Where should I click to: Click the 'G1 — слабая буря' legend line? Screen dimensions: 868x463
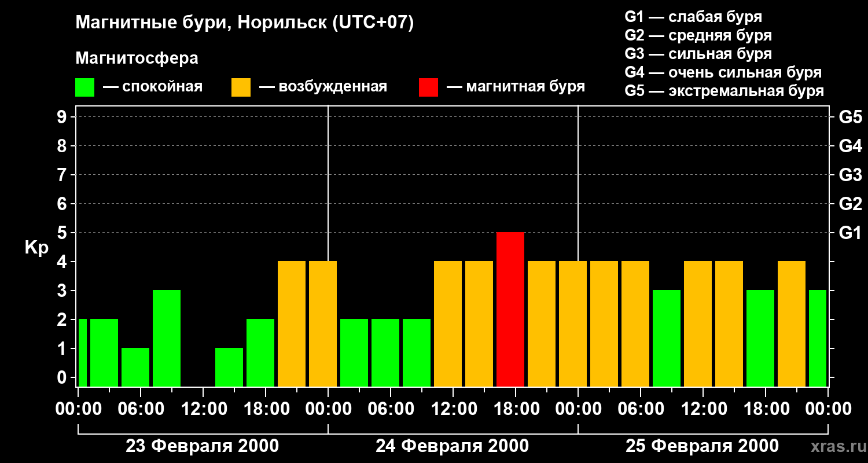(x=693, y=17)
